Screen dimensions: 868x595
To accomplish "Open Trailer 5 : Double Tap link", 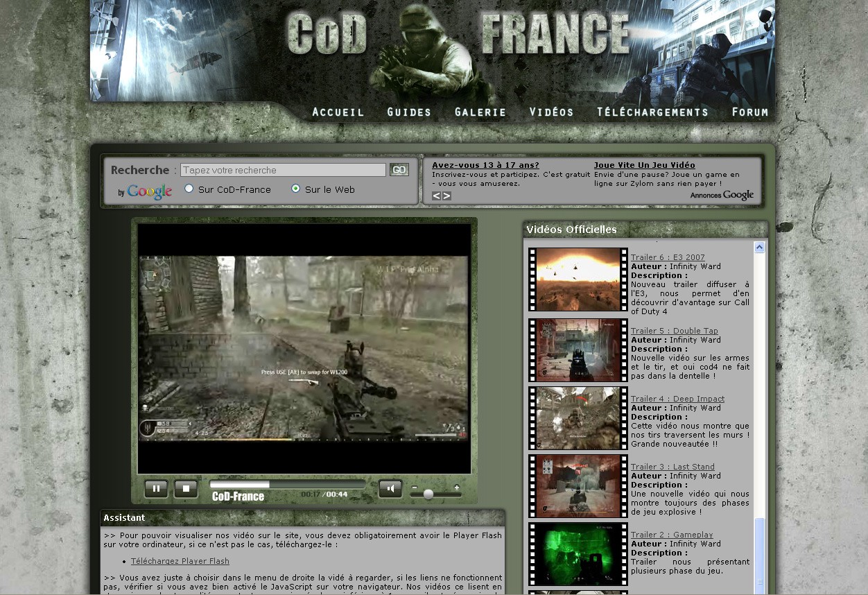I will pyautogui.click(x=675, y=331).
